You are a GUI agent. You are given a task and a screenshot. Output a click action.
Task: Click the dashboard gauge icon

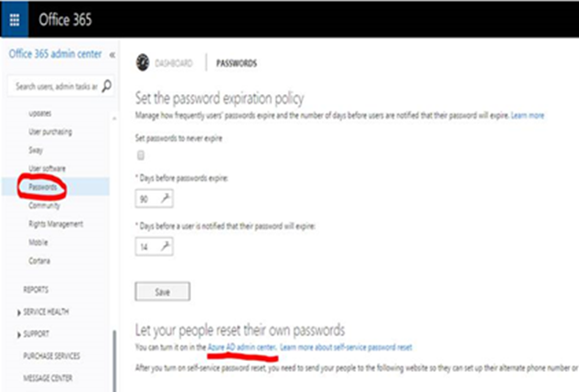(143, 62)
